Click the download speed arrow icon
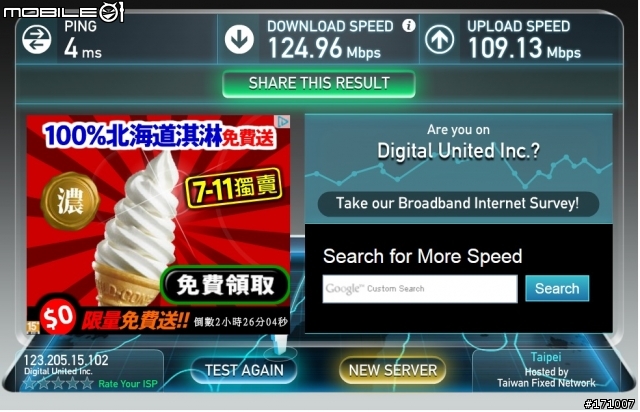640x412 pixels. tap(239, 40)
